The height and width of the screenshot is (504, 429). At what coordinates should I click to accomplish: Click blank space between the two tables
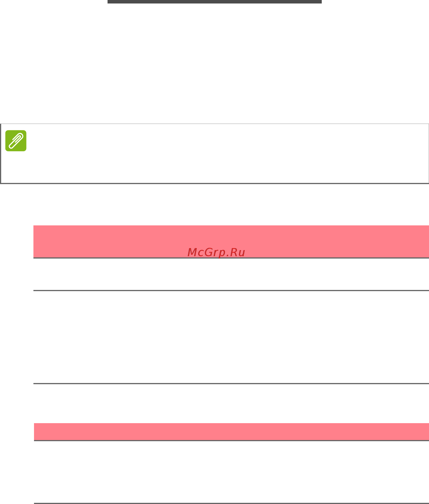(231, 403)
